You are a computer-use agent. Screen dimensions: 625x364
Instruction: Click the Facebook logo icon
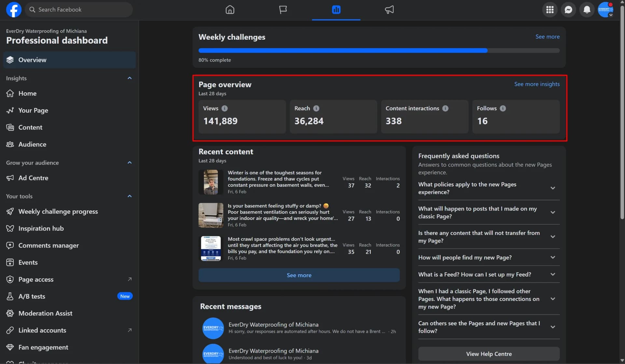tap(14, 9)
